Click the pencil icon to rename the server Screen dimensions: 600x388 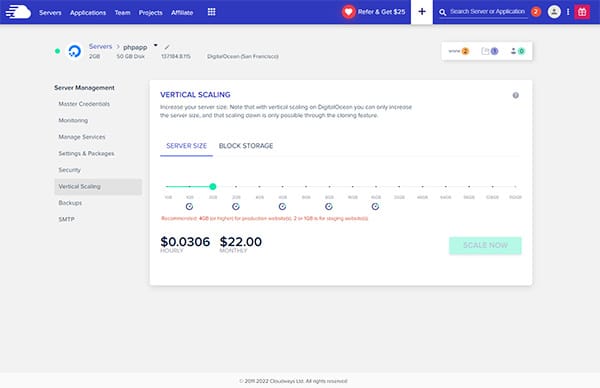point(167,47)
